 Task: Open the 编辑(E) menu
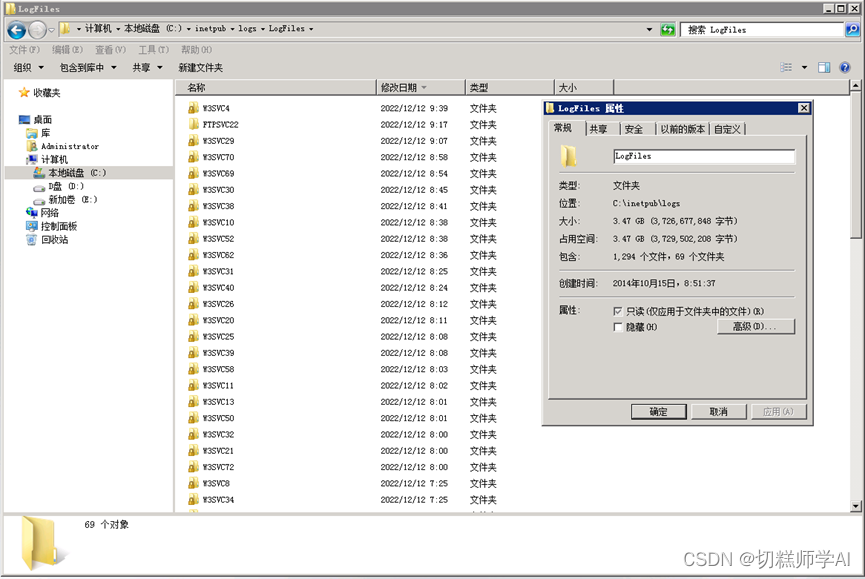[x=67, y=50]
